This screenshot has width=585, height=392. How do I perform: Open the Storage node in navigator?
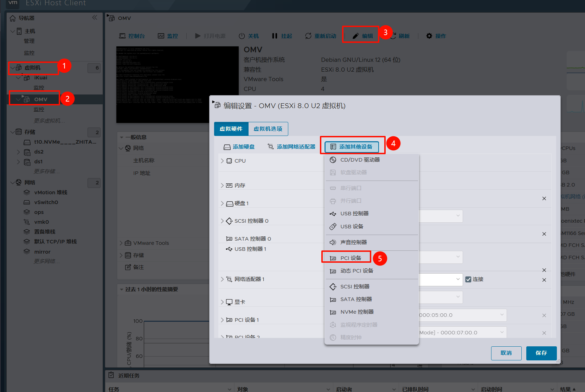(x=30, y=132)
